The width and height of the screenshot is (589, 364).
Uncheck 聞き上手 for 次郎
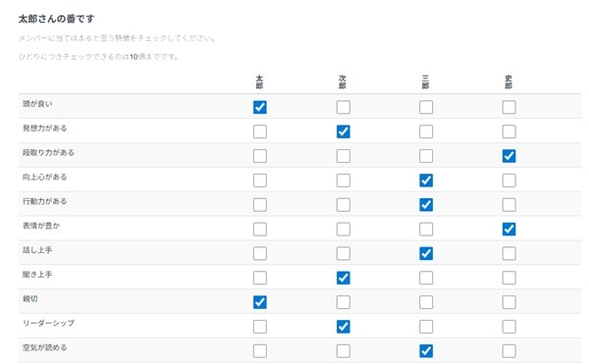pyautogui.click(x=344, y=278)
